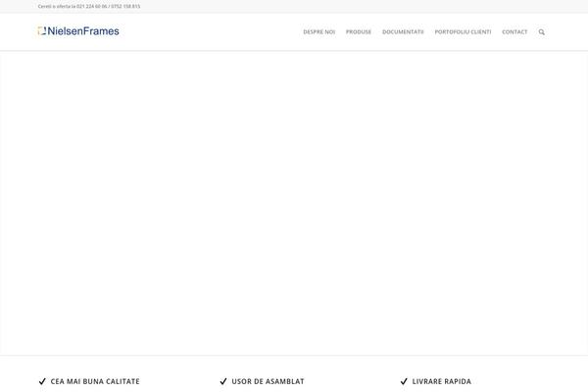Click the checkmark beside Cea Mai Buna Calitate

42,381
